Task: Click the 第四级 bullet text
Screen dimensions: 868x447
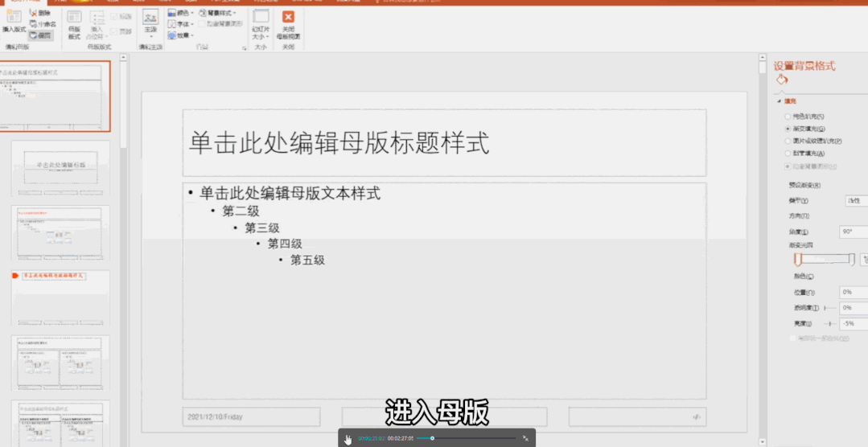Action: (x=285, y=244)
